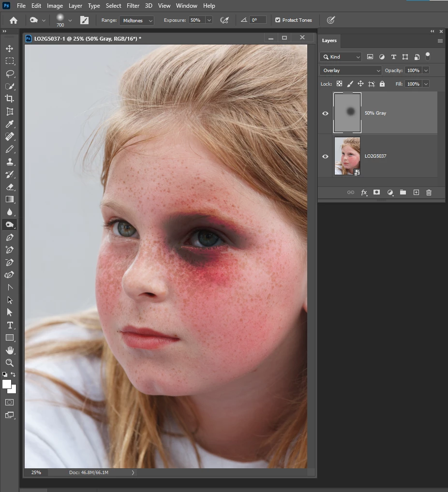Viewport: 448px width, 492px height.
Task: Open the Range Midtones dropdown
Action: point(137,20)
